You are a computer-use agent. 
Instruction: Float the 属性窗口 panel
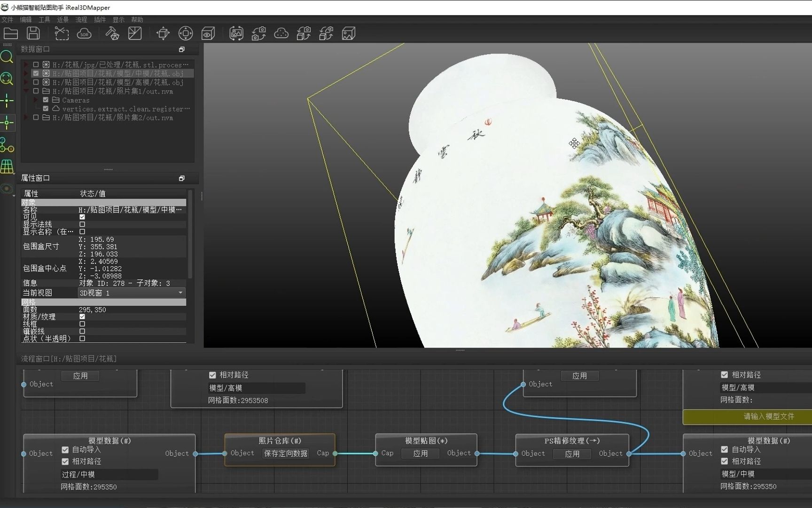click(182, 178)
